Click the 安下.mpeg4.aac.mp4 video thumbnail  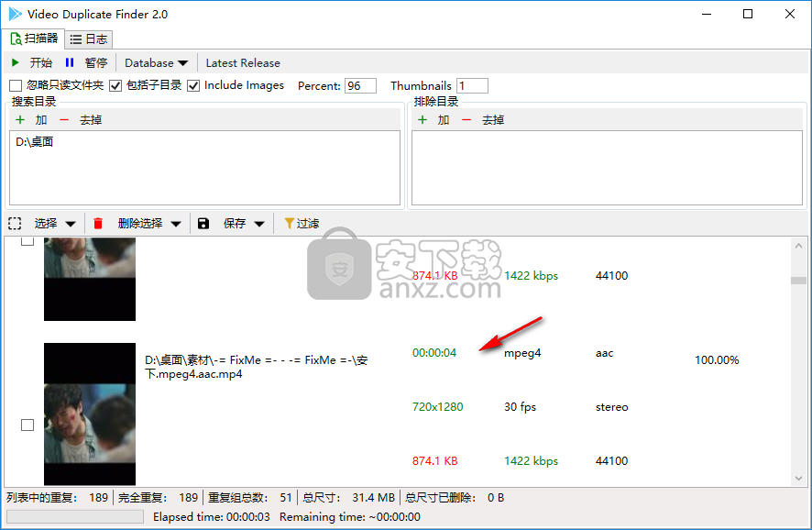point(90,414)
